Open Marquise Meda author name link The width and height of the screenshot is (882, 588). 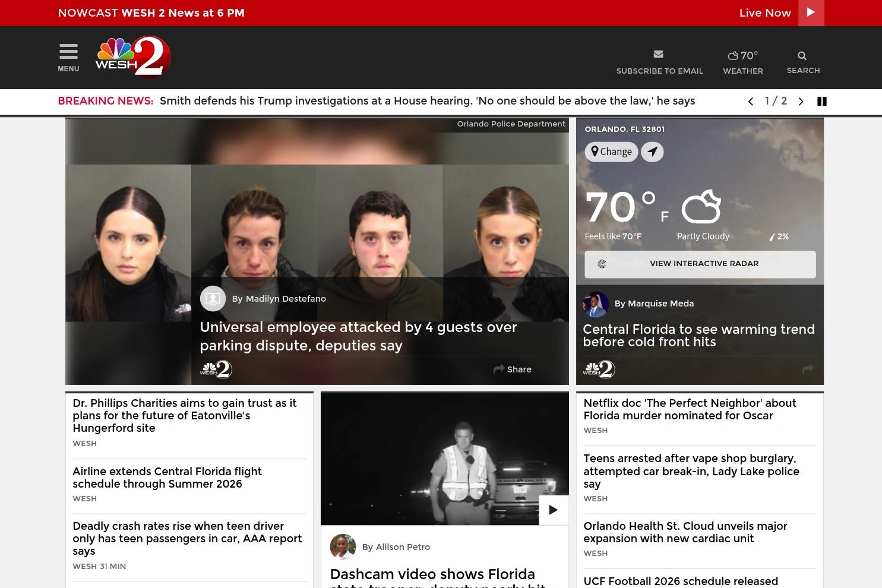[660, 304]
